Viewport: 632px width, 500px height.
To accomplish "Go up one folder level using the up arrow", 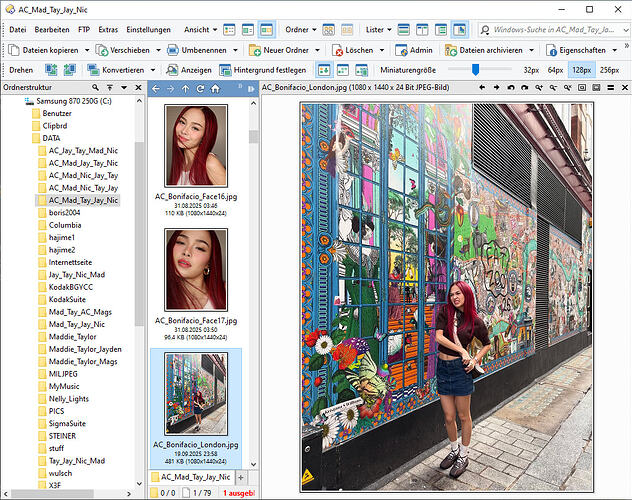I will [185, 89].
